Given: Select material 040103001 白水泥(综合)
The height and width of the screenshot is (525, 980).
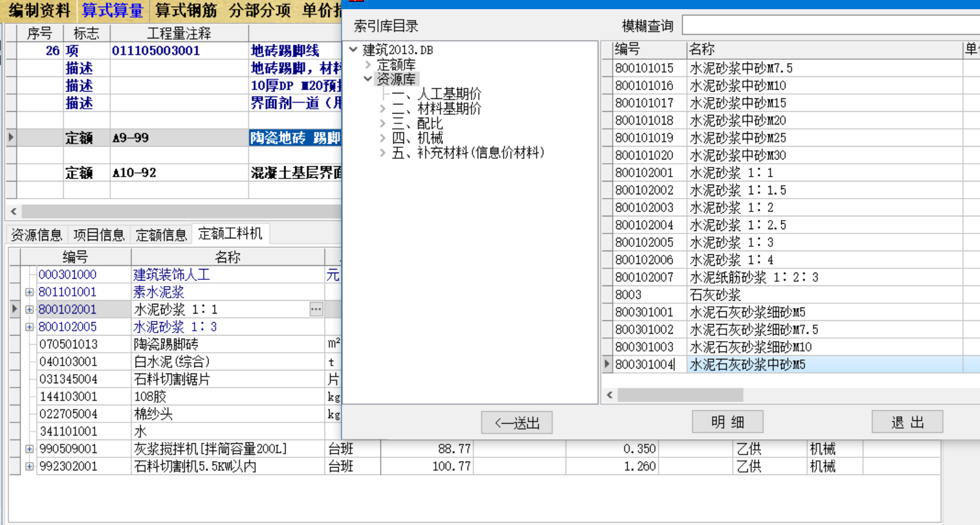Looking at the screenshot, I should 174,362.
